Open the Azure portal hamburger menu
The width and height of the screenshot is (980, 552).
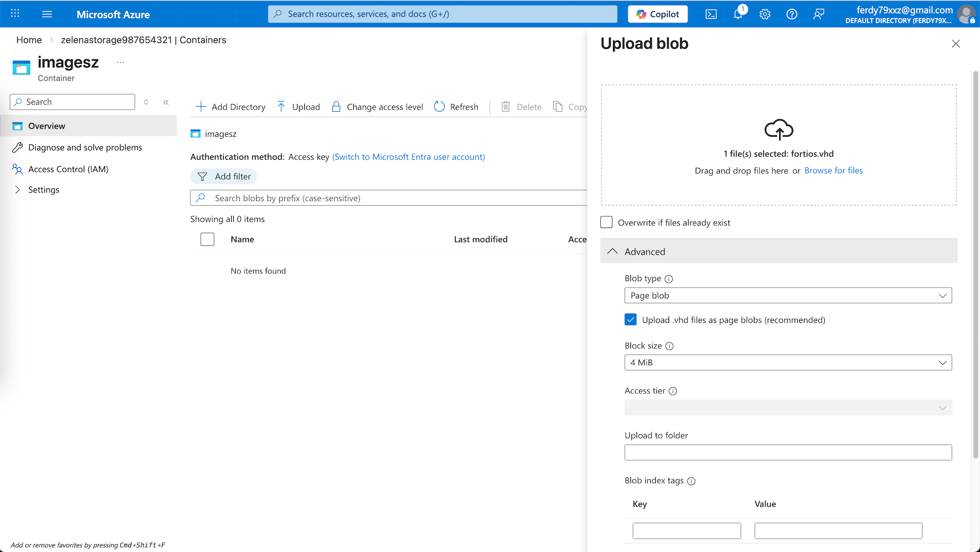tap(47, 14)
